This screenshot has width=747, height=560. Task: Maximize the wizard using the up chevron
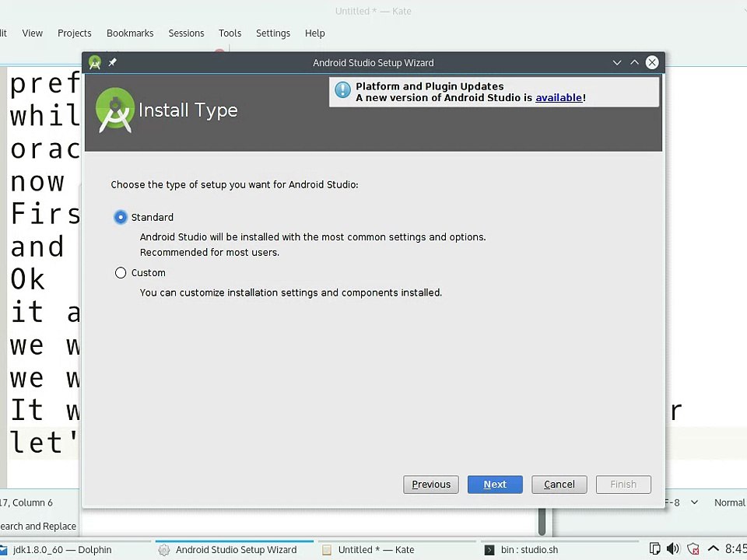pyautogui.click(x=635, y=62)
